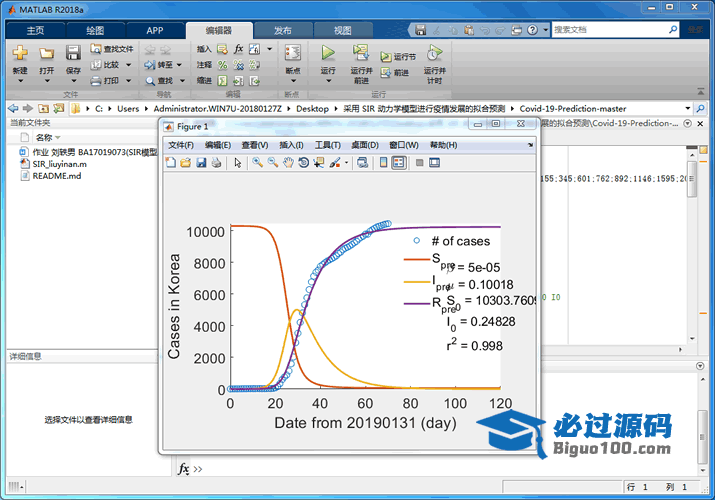Click the Print Figure icon in the Figure 1 toolbar
Screen dimensions: 715x500
(x=216, y=163)
